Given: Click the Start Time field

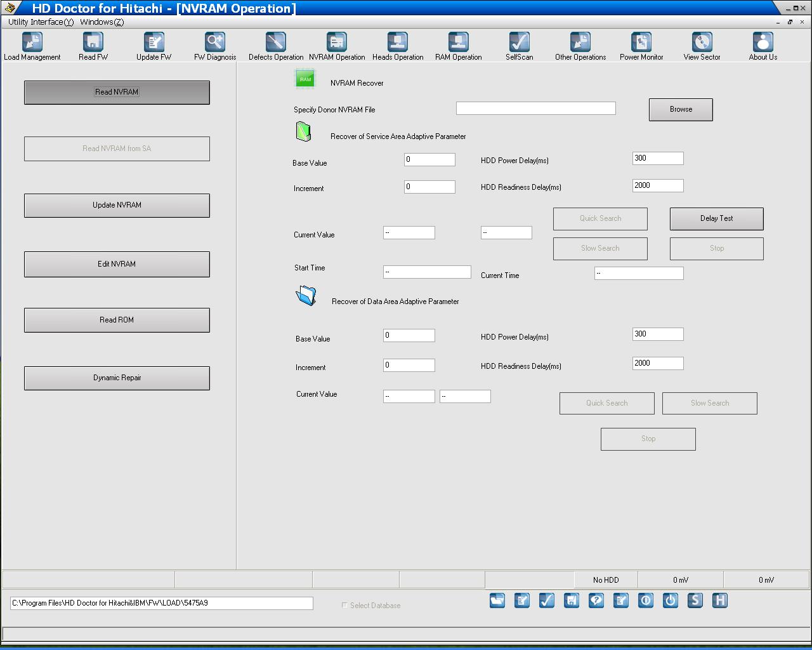Looking at the screenshot, I should (x=427, y=272).
